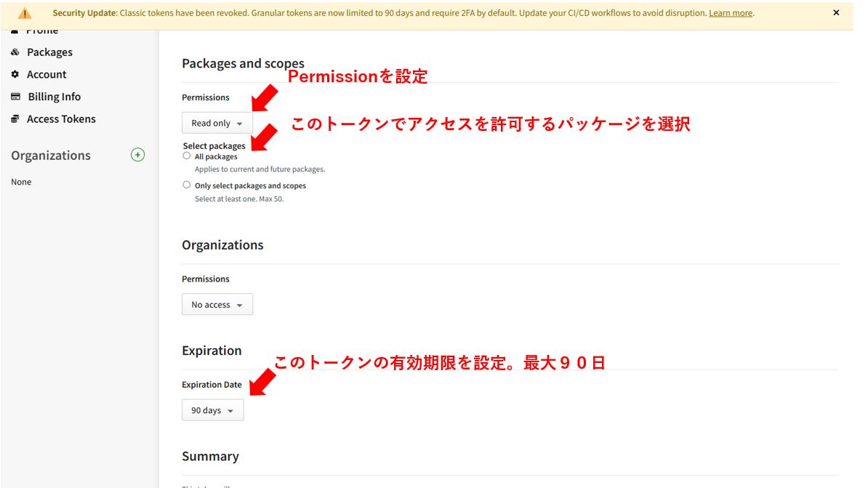Dismiss the Security Update banner
This screenshot has width=868, height=488.
click(836, 13)
